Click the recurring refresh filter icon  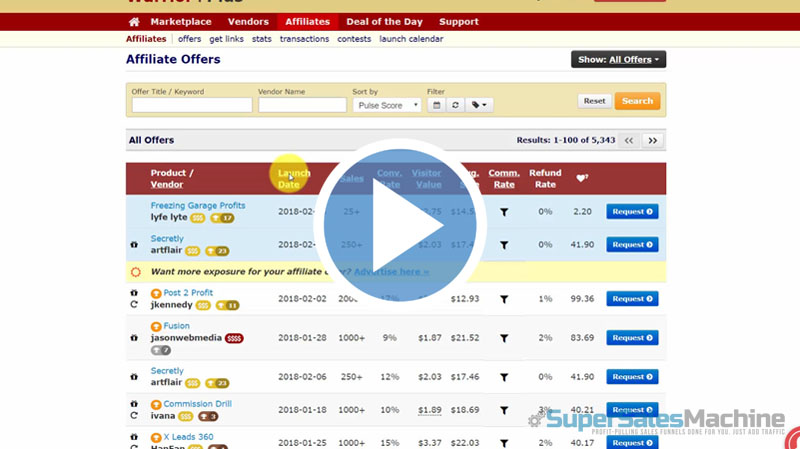tap(455, 104)
